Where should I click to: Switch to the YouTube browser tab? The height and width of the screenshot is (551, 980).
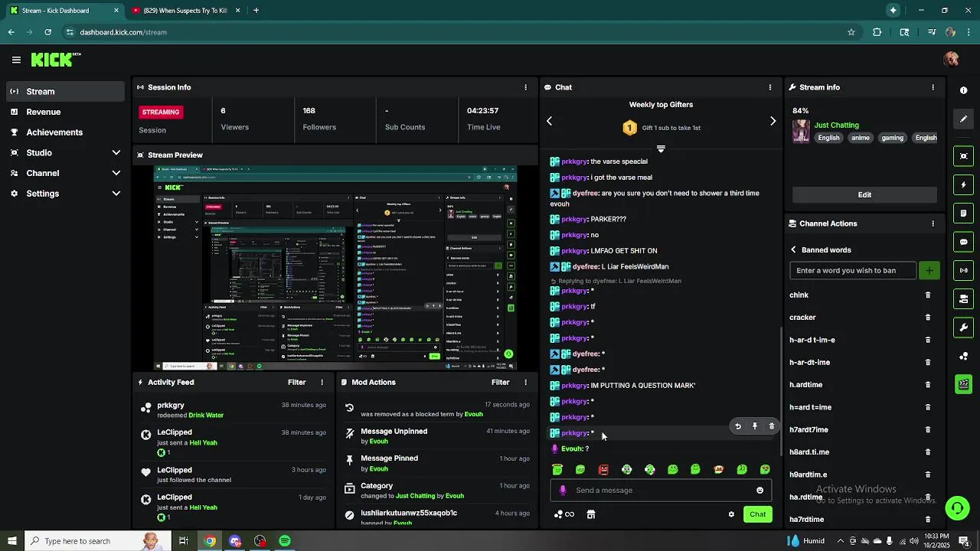point(184,10)
